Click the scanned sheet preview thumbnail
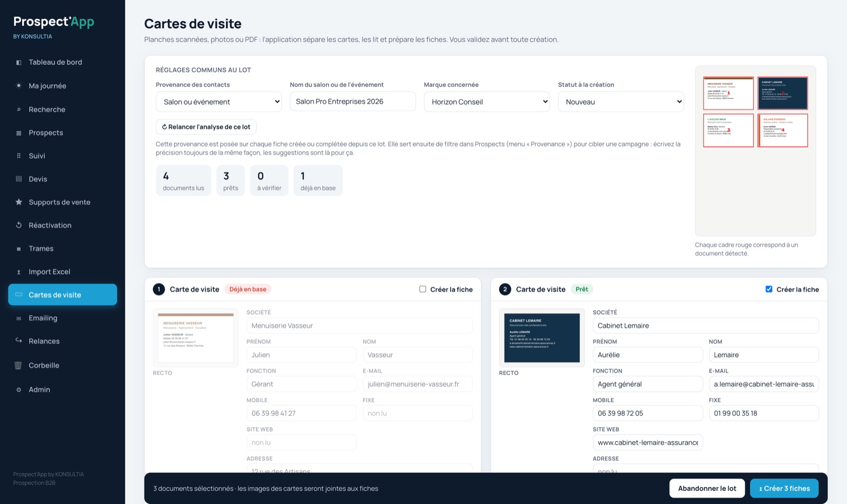Viewport: 847px width, 504px height. pos(755,151)
